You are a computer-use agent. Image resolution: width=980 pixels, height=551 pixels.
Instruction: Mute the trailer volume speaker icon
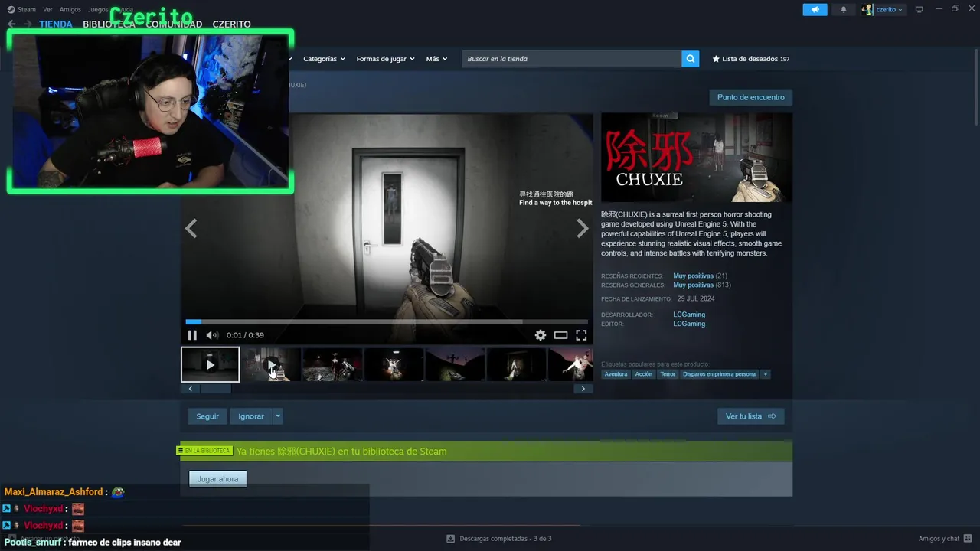point(212,335)
